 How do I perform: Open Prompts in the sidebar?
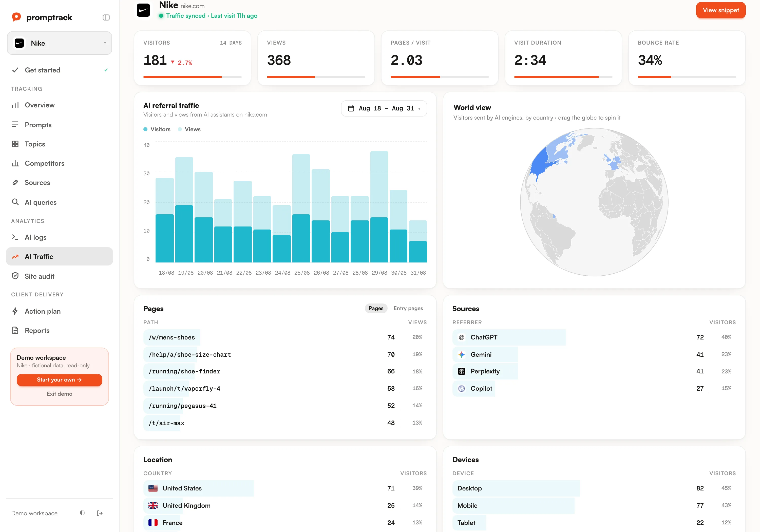60,124
